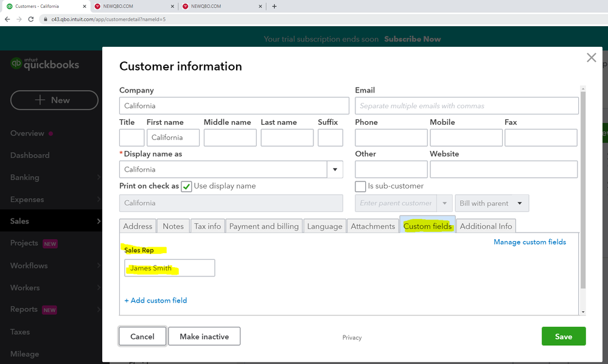This screenshot has width=608, height=364.
Task: Click Add custom field
Action: coord(155,300)
